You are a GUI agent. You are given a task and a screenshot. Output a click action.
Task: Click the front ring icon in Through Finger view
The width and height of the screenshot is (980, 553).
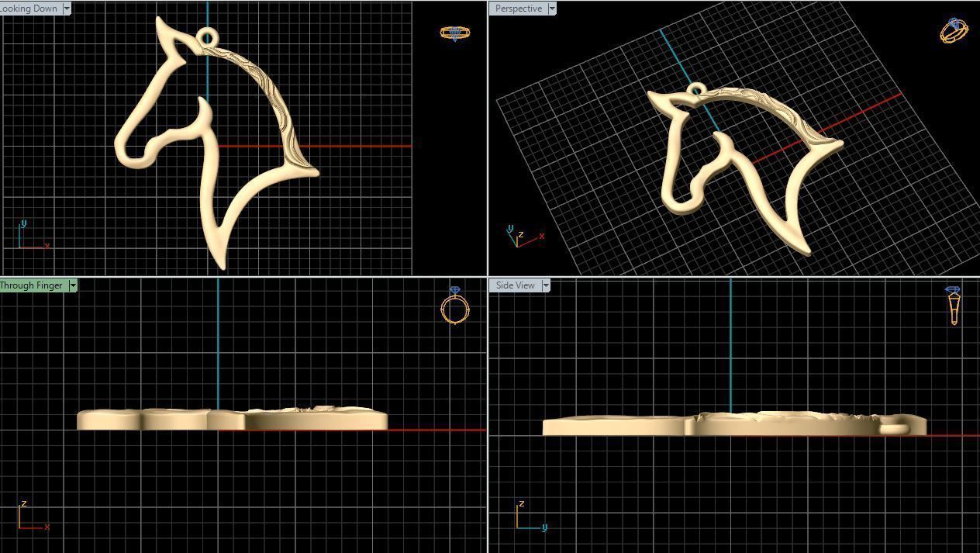tap(454, 306)
